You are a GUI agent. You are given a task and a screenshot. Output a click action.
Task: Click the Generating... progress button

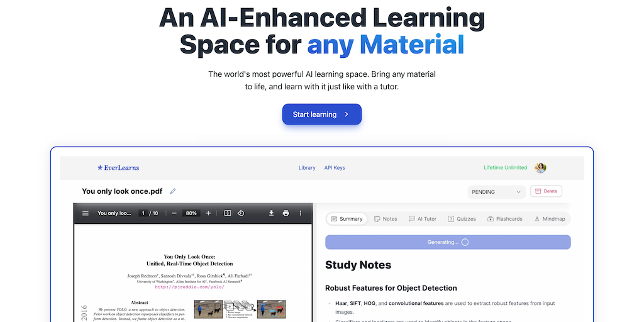(448, 242)
